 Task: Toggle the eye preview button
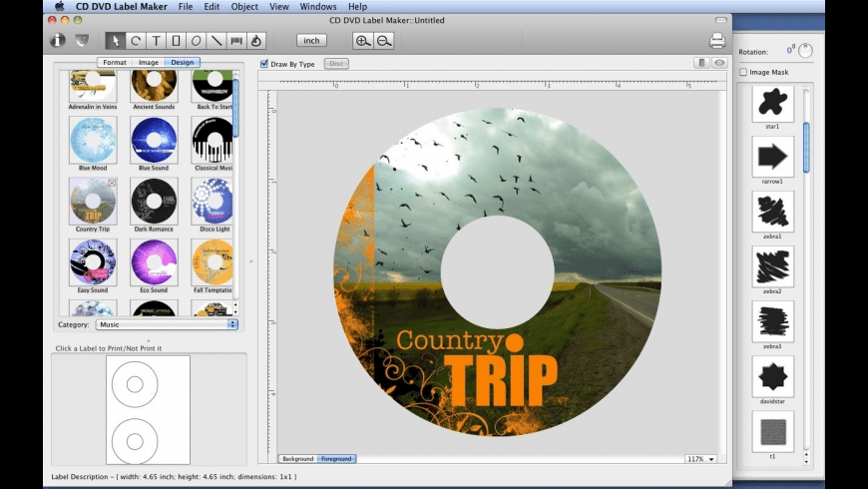tap(719, 63)
